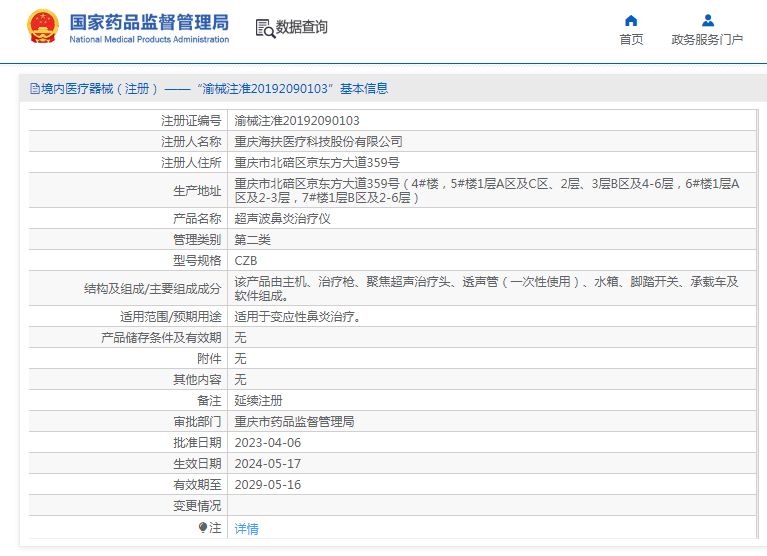The image size is (767, 556).
Task: Select registration number value 渝械注准20192090103 in table
Action: pyautogui.click(x=297, y=120)
